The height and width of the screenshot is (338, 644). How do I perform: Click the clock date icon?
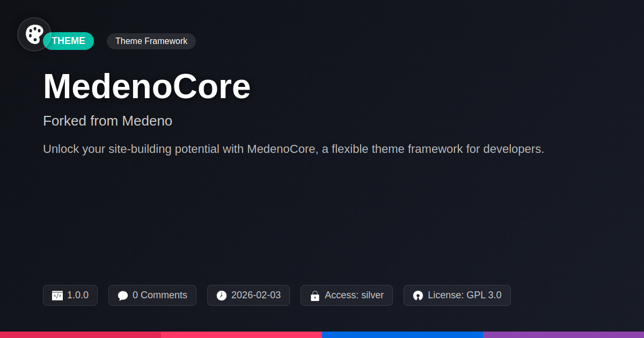[x=222, y=296]
